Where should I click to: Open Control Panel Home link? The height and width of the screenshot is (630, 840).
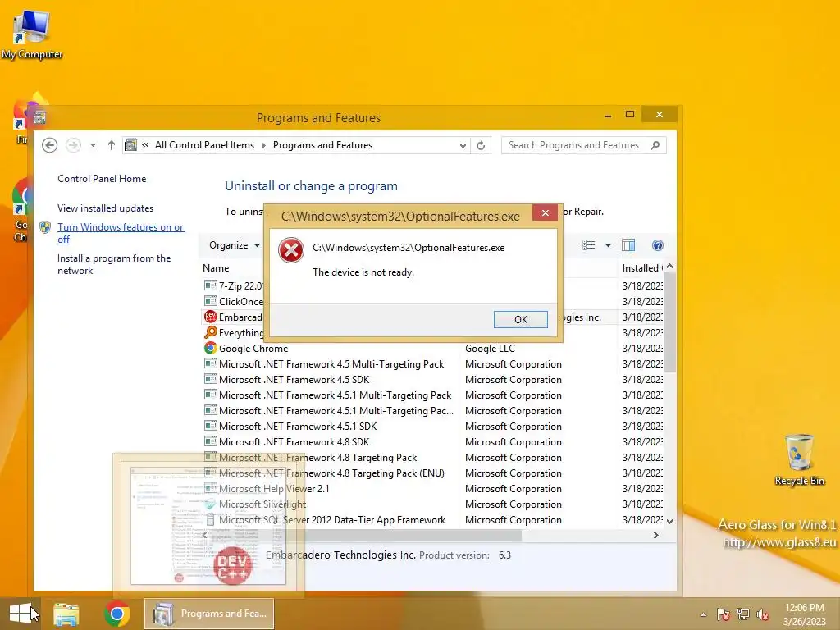click(102, 178)
